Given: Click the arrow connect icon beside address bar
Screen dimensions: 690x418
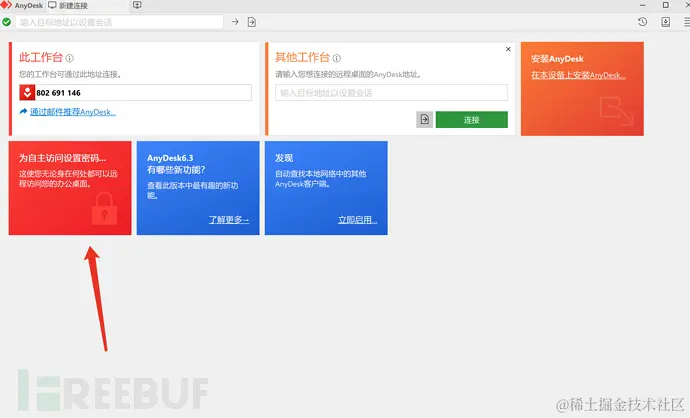Looking at the screenshot, I should click(235, 22).
